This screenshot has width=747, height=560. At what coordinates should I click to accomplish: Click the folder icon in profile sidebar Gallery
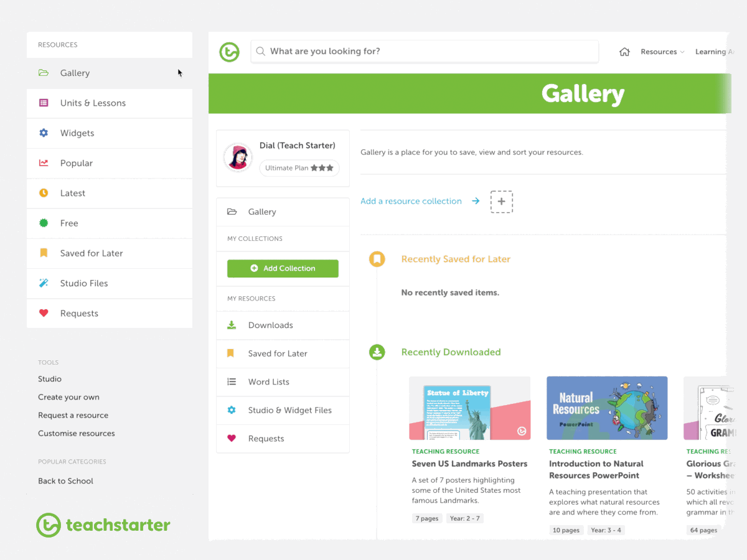click(x=232, y=212)
